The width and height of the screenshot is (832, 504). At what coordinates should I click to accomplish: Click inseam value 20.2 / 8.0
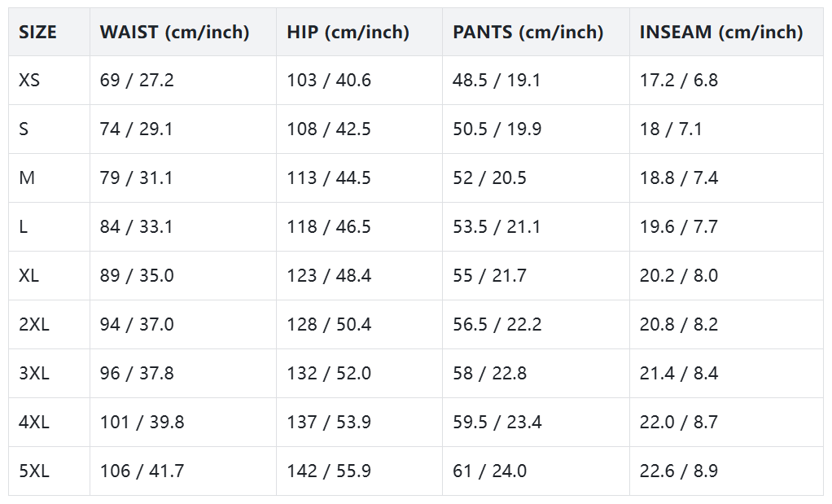679,276
